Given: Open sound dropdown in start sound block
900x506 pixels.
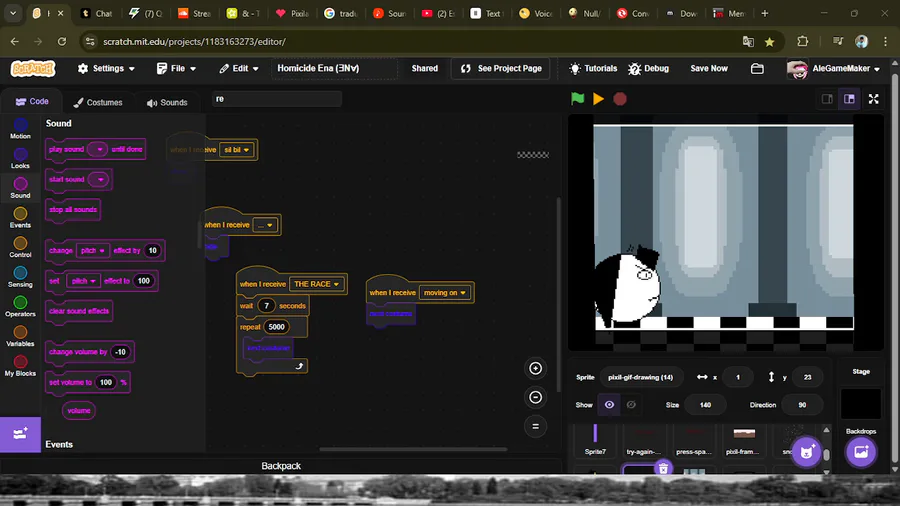Looking at the screenshot, I should (x=100, y=180).
